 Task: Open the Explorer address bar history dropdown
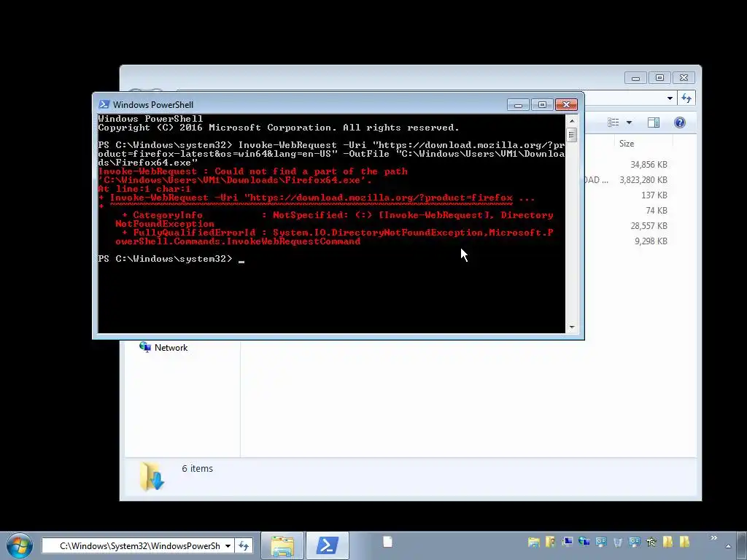point(670,98)
